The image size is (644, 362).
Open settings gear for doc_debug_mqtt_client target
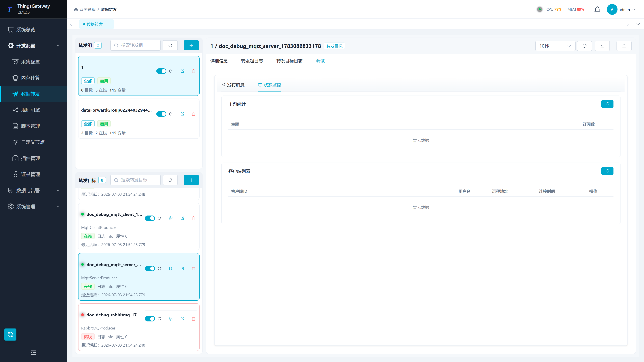coord(171,218)
